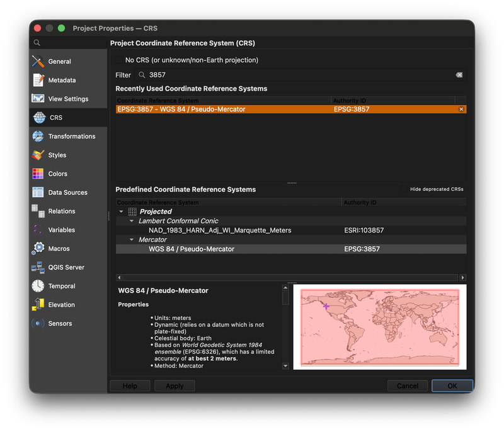The image size is (504, 432).
Task: Select the recently used EPSG:3857 row
Action: coord(291,109)
